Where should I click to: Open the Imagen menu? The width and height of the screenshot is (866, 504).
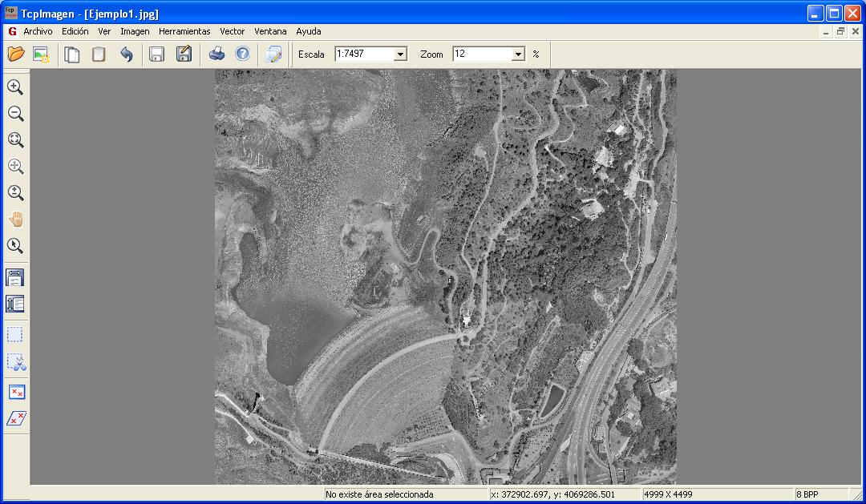pos(135,31)
